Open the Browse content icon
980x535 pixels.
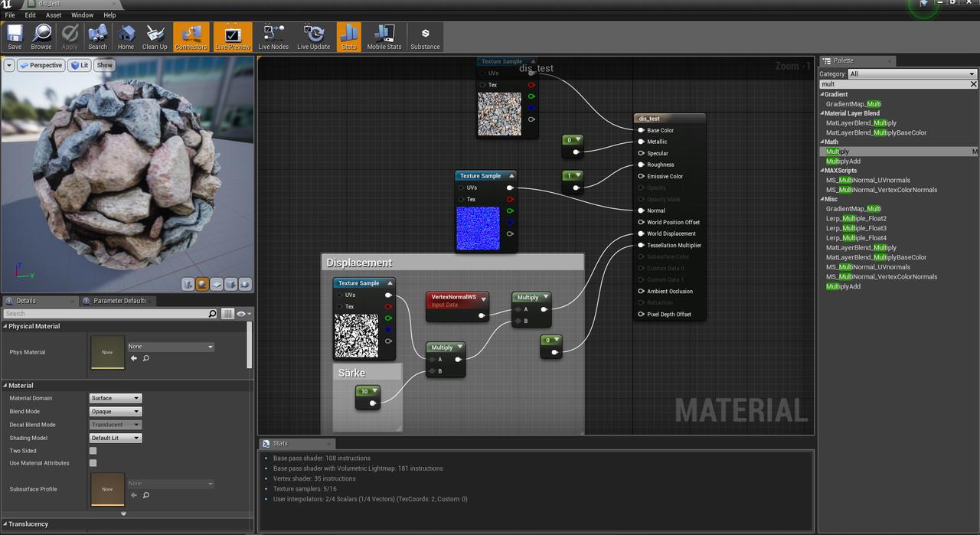click(x=41, y=37)
